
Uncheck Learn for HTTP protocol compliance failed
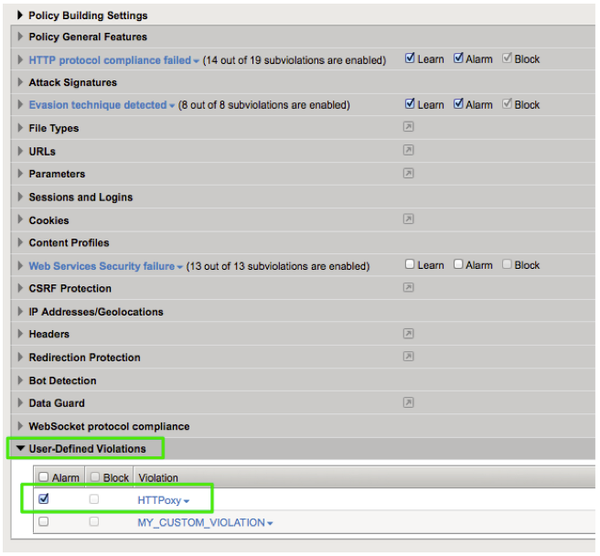410,59
